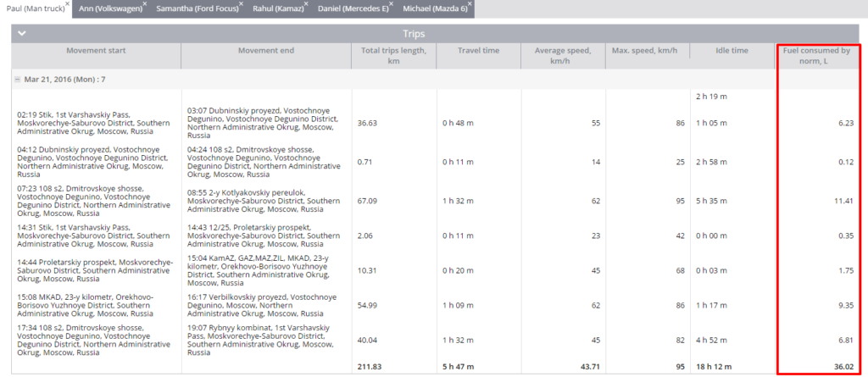Click travel time 0 h 48 m
This screenshot has width=868, height=377.
pos(458,123)
